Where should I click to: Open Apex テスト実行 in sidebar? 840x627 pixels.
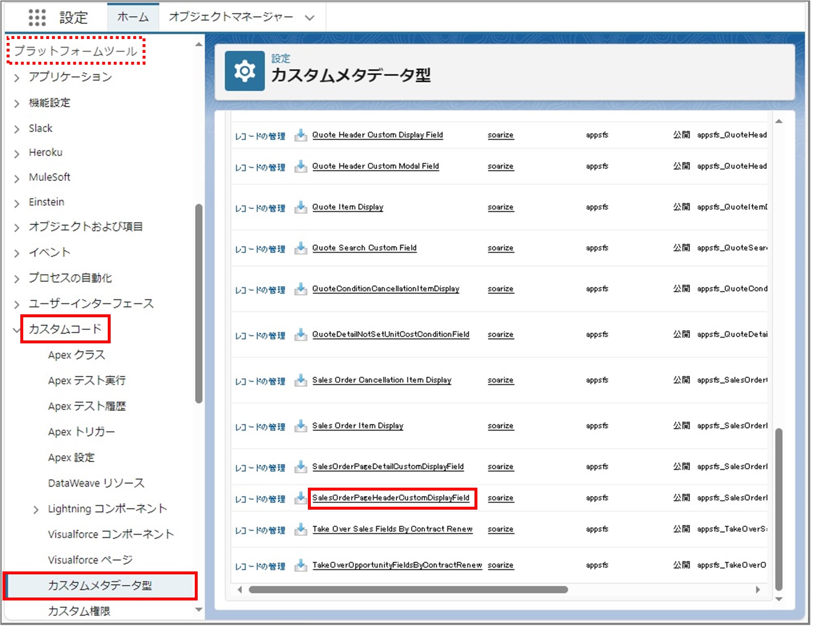click(x=87, y=380)
